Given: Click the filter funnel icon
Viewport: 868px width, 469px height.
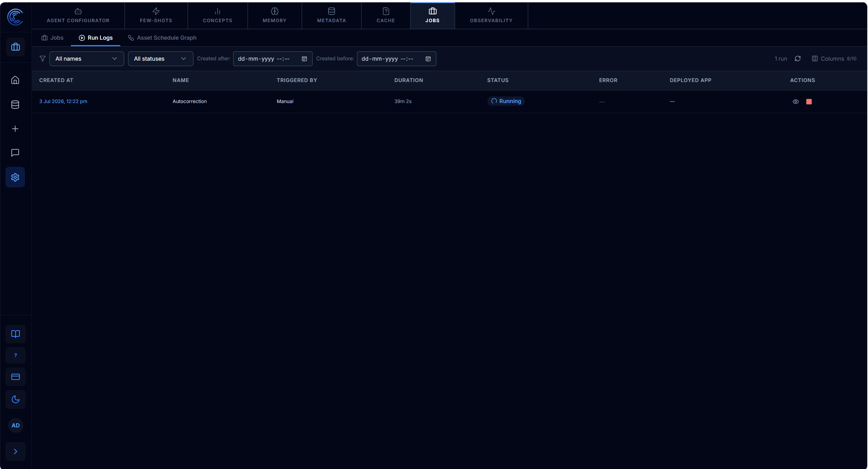Looking at the screenshot, I should (42, 59).
